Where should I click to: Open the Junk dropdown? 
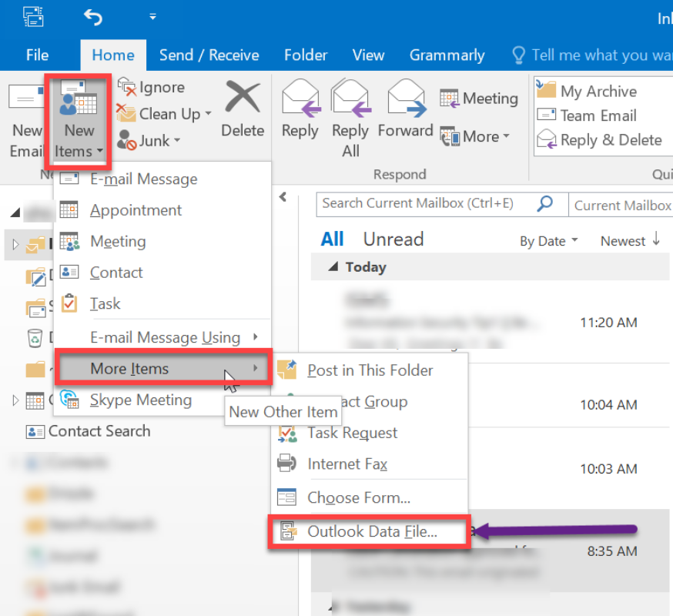coord(149,140)
